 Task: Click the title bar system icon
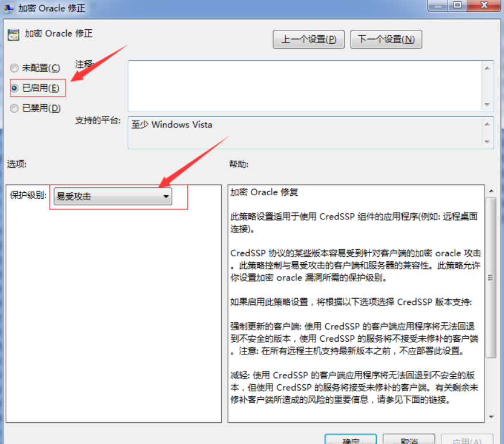point(9,7)
